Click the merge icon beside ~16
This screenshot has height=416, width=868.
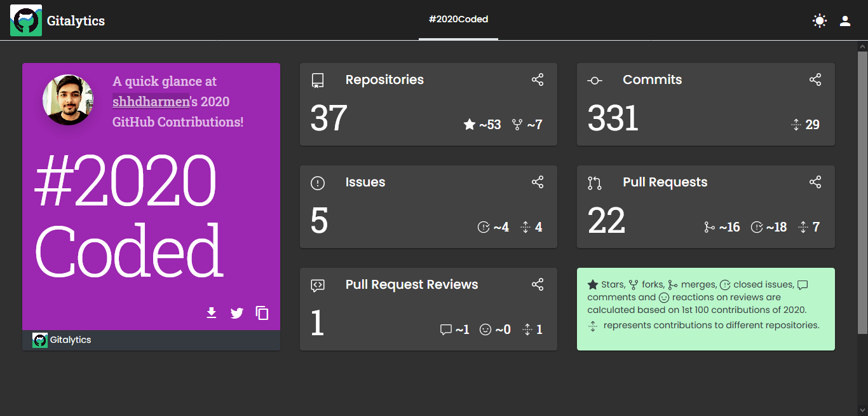click(709, 227)
